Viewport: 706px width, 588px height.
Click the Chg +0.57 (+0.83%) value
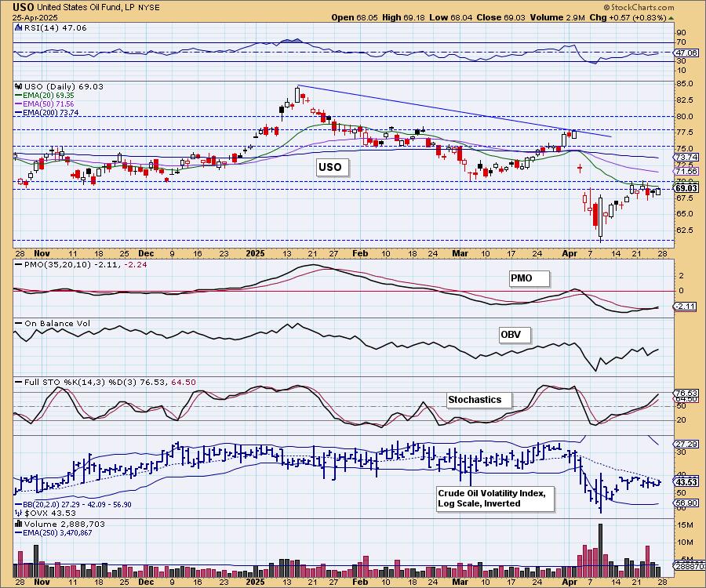pos(628,17)
